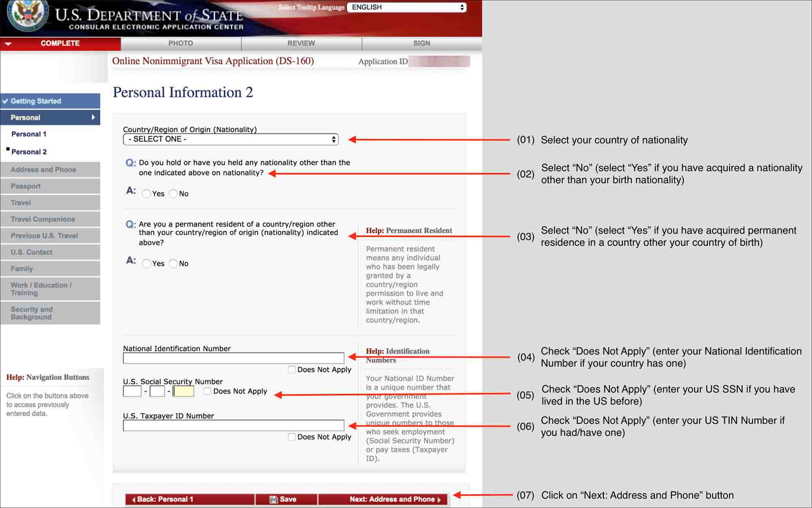Click the U.S. Taxpayer ID Number field
The height and width of the screenshot is (508, 812).
[233, 426]
